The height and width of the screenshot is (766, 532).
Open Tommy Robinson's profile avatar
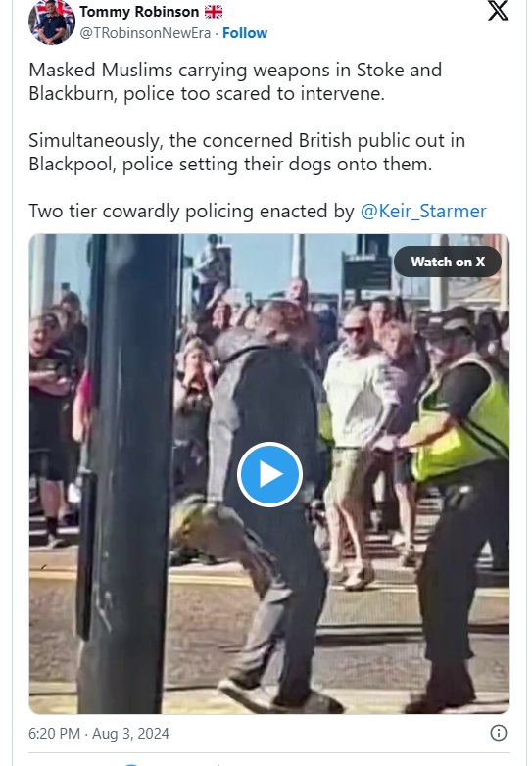click(x=52, y=22)
